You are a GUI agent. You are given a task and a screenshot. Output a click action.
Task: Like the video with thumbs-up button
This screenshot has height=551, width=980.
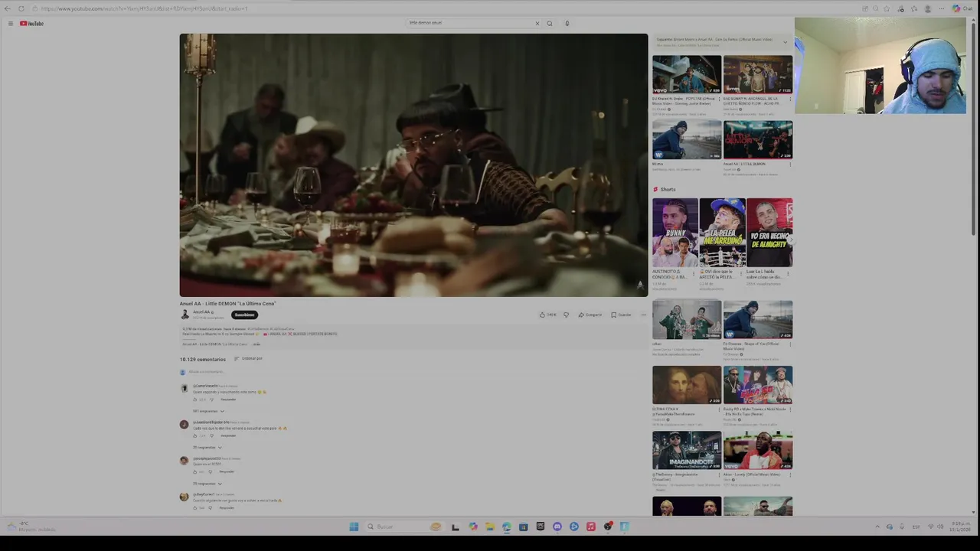coord(547,315)
